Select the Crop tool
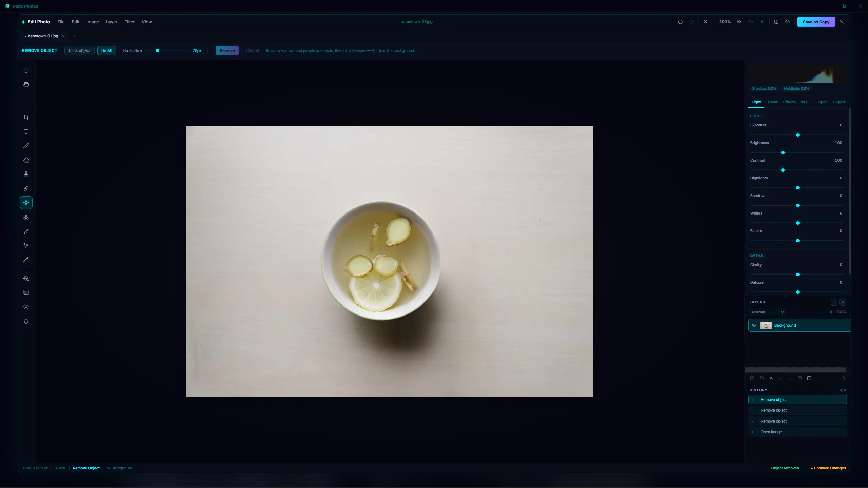 pyautogui.click(x=26, y=117)
